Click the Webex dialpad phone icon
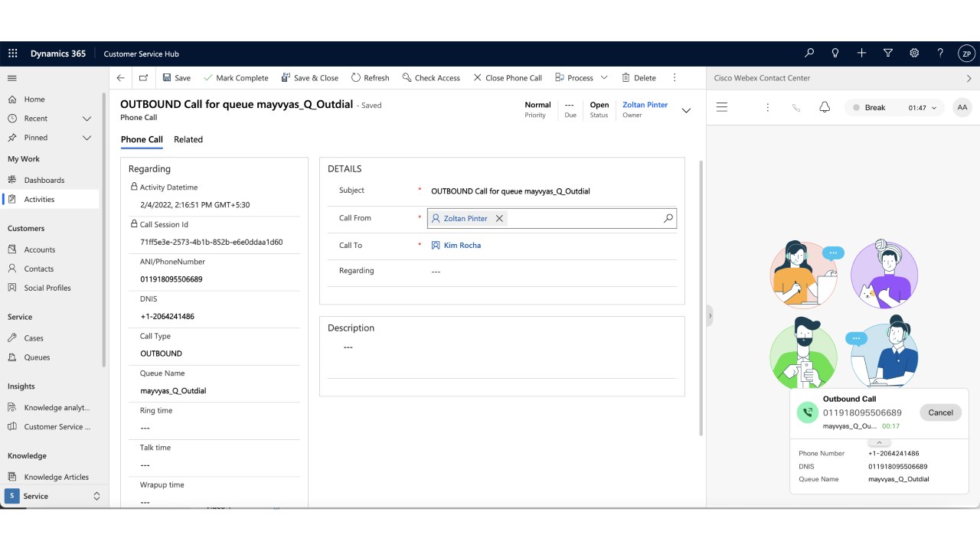The width and height of the screenshot is (980, 551). (x=796, y=108)
